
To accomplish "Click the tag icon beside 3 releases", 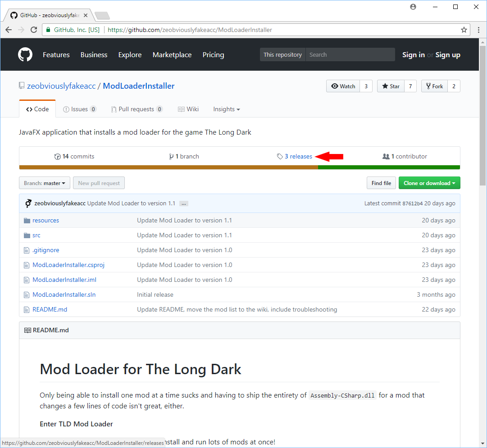I will pos(280,157).
